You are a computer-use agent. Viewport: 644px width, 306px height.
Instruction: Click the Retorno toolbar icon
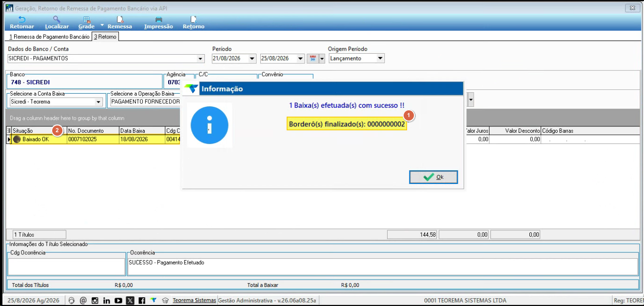tap(194, 22)
